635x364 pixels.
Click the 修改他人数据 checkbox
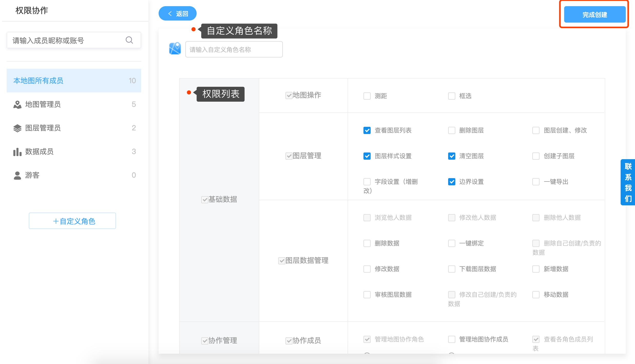452,218
